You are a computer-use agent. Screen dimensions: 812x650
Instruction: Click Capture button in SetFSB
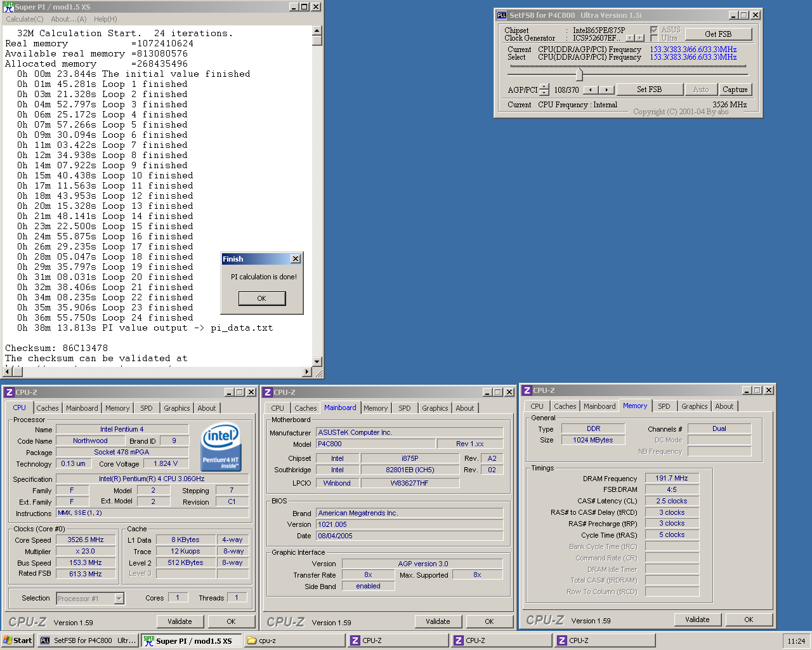tap(735, 90)
